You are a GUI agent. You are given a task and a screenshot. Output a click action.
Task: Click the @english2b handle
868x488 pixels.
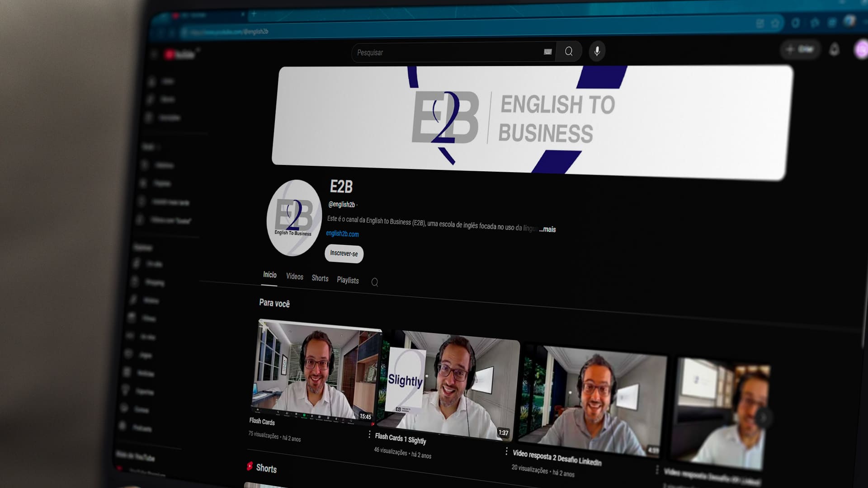[x=342, y=204]
